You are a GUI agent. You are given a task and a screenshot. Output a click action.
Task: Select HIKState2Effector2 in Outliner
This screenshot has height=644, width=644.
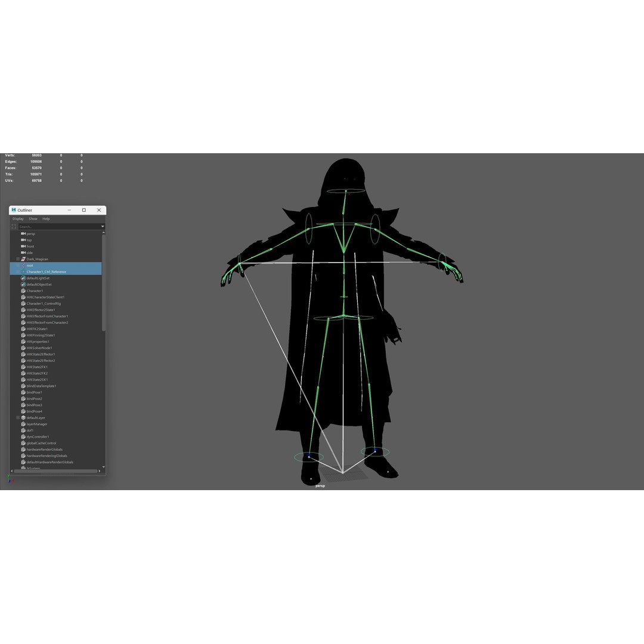coord(41,361)
